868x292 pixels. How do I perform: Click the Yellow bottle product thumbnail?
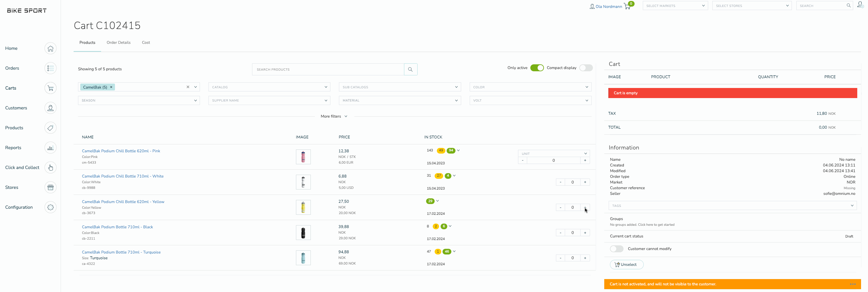point(303,207)
